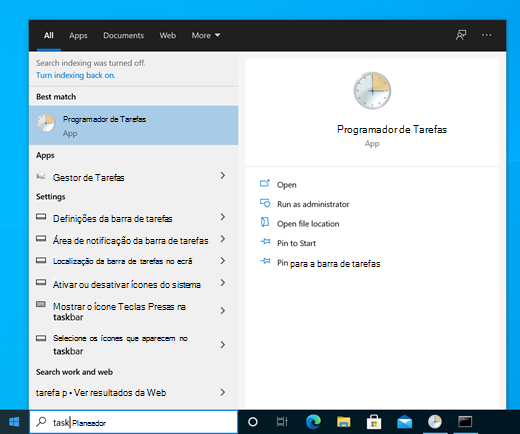Expand Definições da barra de tarefas arrow
The image size is (520, 434).
click(223, 217)
